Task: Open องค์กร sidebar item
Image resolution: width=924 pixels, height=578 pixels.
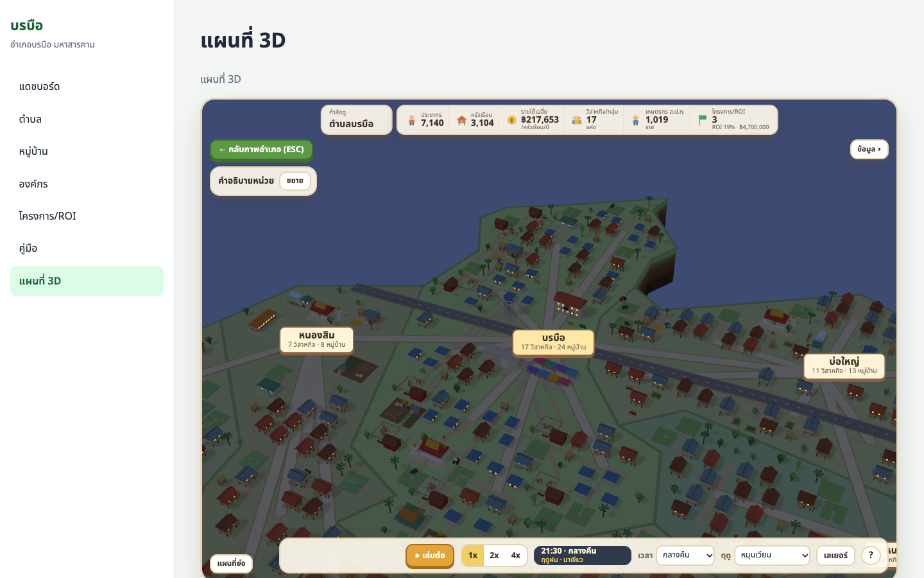Action: pos(87,184)
